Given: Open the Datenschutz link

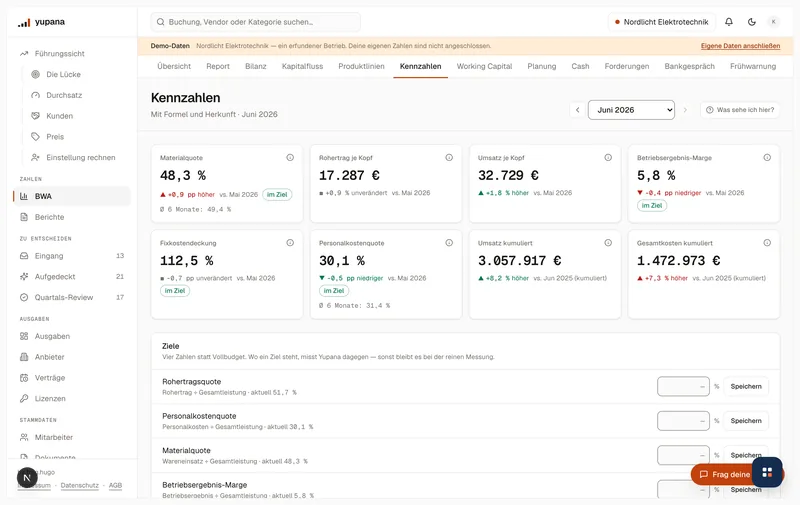Looking at the screenshot, I should (80, 486).
